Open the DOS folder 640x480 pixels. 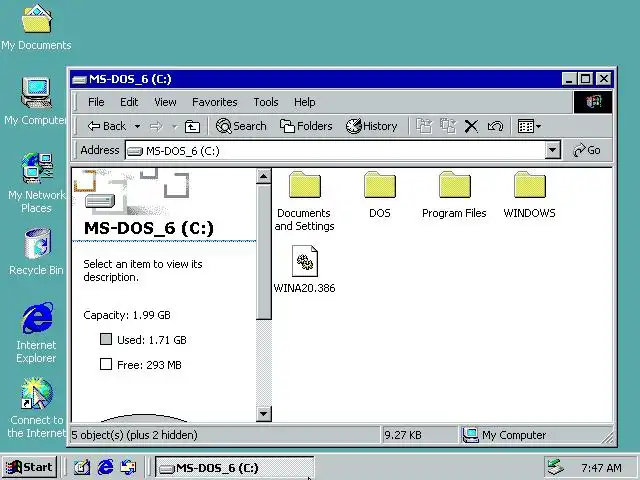[380, 195]
